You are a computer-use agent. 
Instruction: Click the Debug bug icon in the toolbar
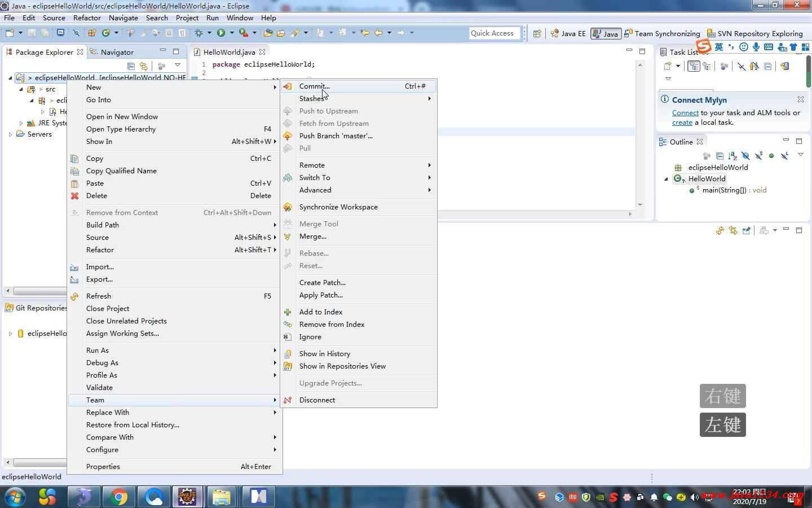click(198, 33)
